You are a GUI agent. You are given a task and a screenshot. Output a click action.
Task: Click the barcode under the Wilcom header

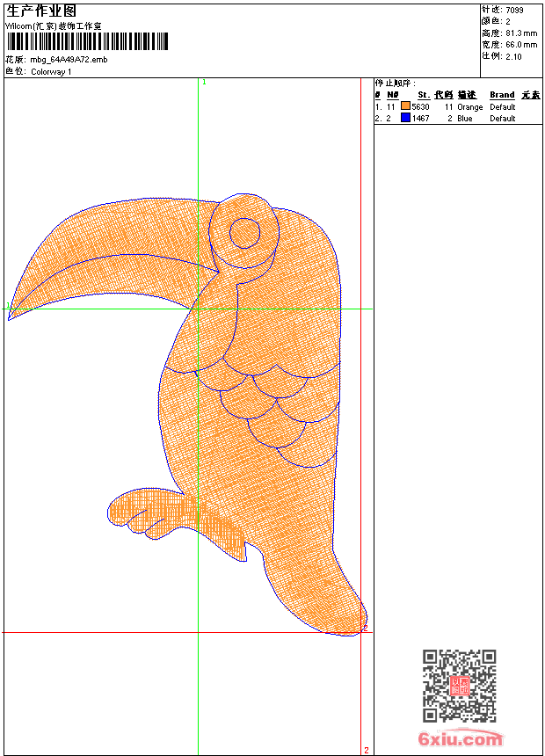coord(87,41)
